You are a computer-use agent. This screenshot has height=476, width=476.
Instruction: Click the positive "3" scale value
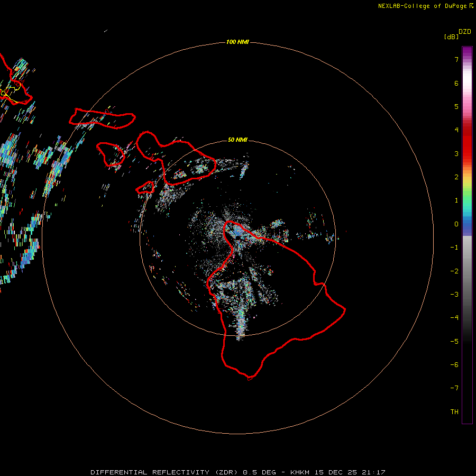(x=456, y=153)
